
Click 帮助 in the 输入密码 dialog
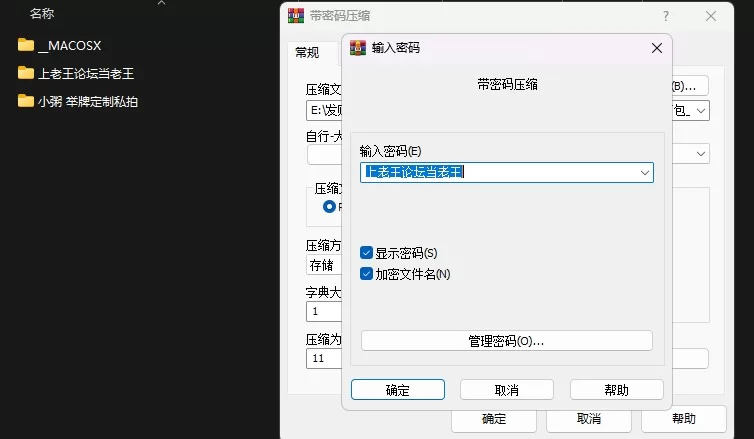(x=616, y=390)
